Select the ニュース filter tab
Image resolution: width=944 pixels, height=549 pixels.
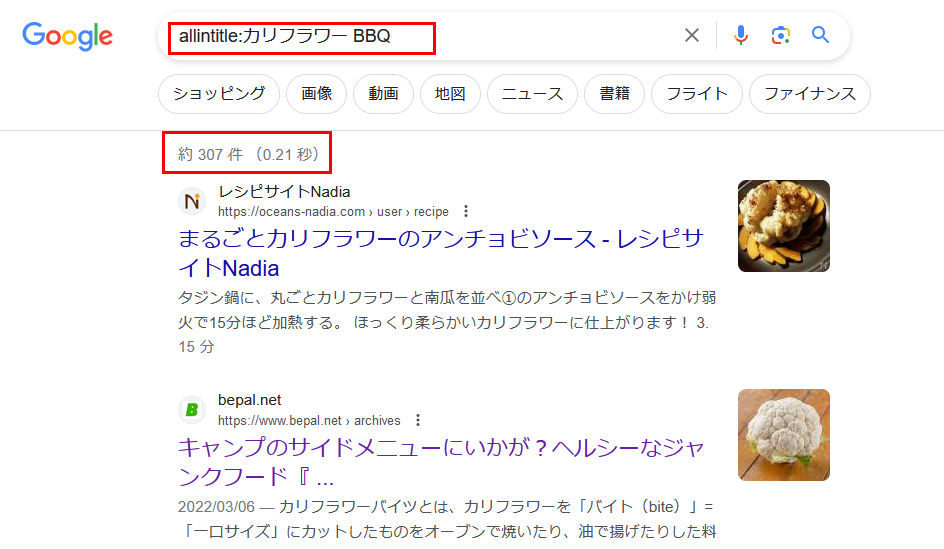532,94
